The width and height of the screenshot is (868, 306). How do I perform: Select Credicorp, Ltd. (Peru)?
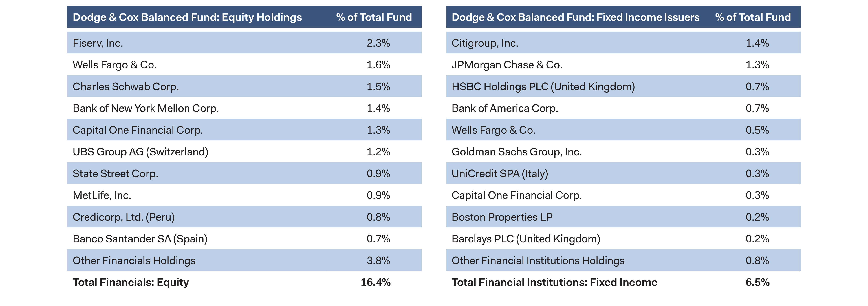[x=124, y=217]
